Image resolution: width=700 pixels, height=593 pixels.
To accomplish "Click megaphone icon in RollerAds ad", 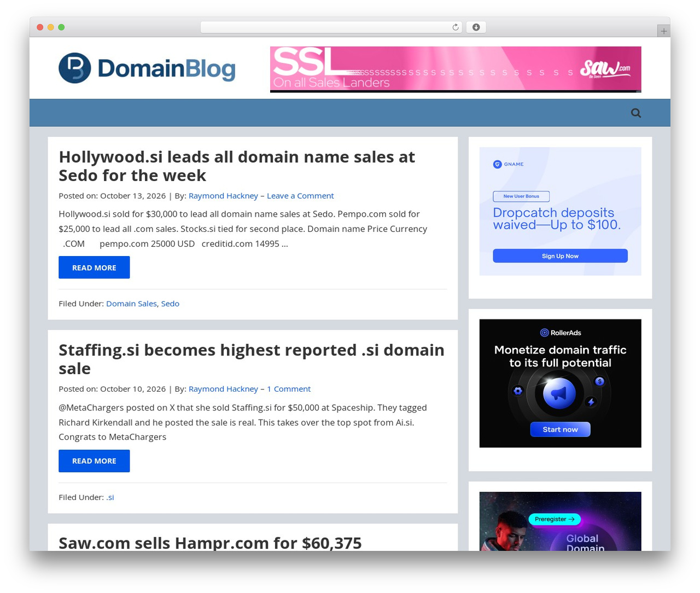I will pos(559,393).
